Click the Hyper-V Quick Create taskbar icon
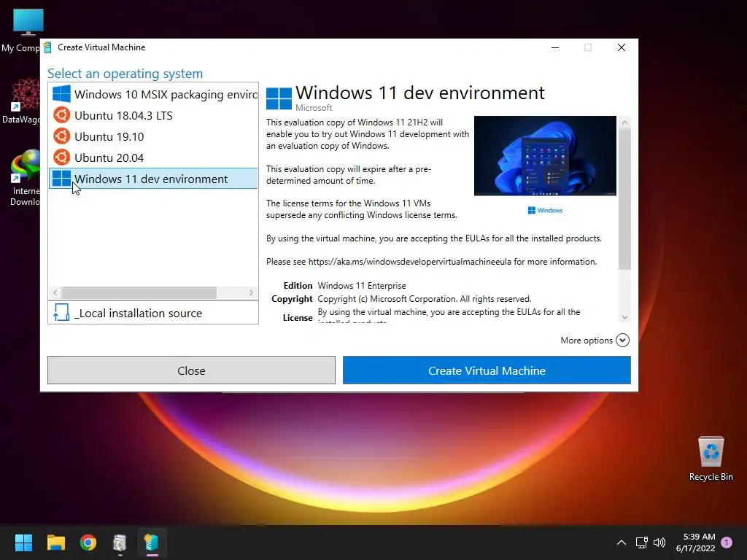Viewport: 747px width, 560px height. click(152, 542)
